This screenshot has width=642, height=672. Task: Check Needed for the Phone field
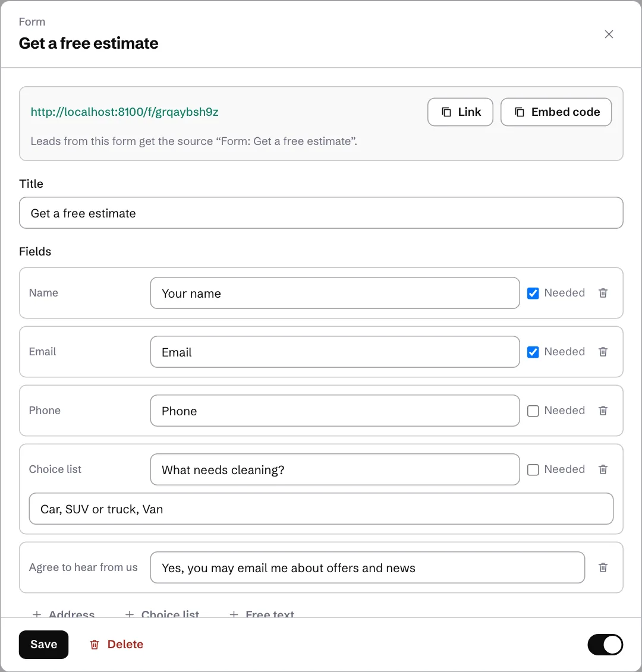pyautogui.click(x=533, y=411)
